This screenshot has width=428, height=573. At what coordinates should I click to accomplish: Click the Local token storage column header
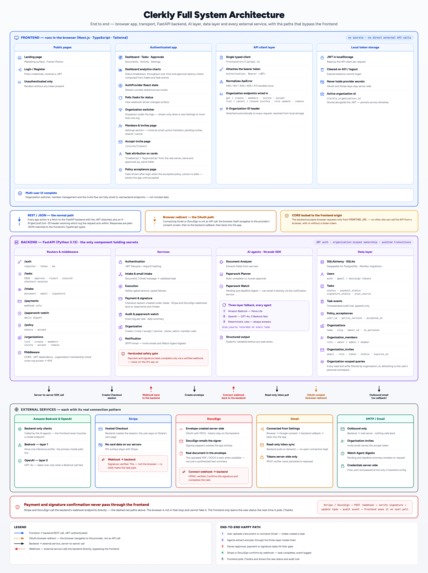[x=365, y=48]
